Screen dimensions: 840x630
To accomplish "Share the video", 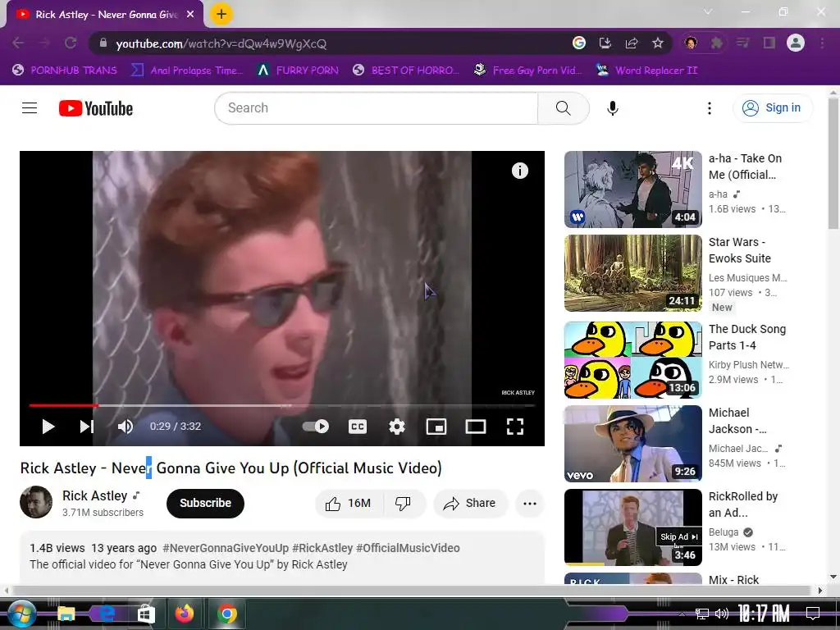I will (470, 503).
